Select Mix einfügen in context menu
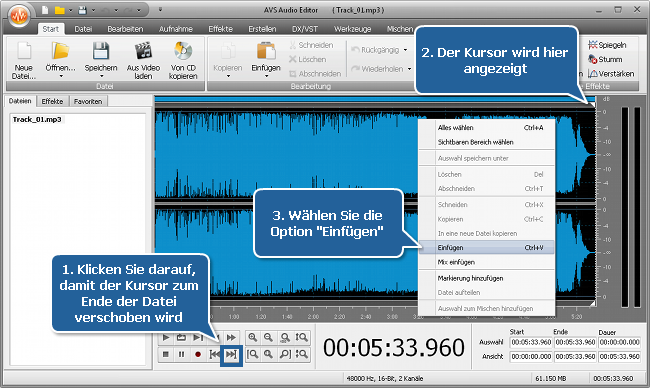The height and width of the screenshot is (388, 650). point(487,262)
